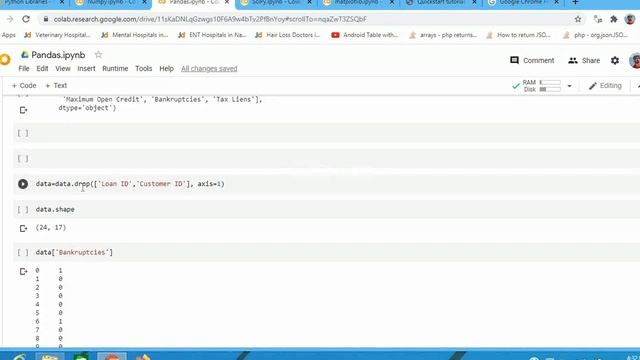The height and width of the screenshot is (360, 640).
Task: Open the Chrome profile avatar
Action: pyautogui.click(x=630, y=19)
